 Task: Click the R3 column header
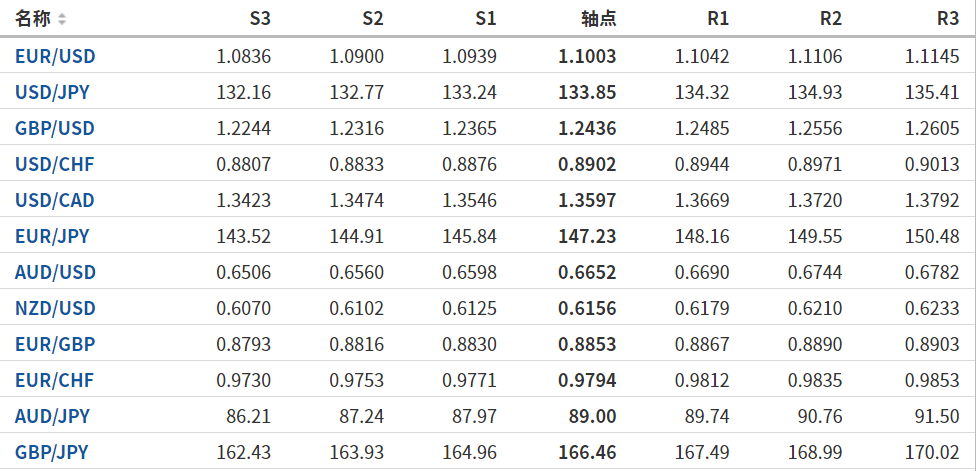(947, 19)
